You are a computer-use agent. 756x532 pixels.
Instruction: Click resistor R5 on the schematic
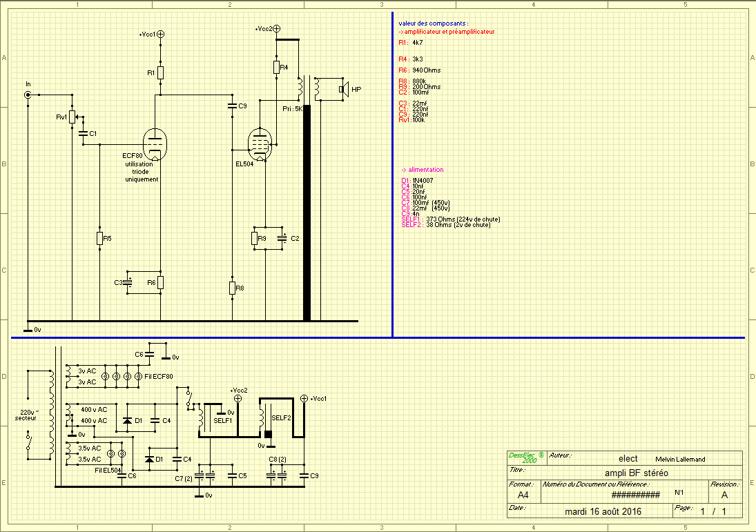coord(100,239)
